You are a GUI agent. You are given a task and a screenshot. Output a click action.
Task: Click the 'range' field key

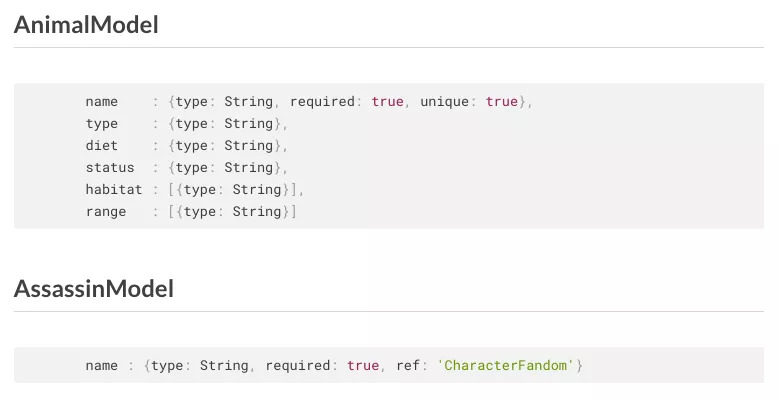point(106,212)
